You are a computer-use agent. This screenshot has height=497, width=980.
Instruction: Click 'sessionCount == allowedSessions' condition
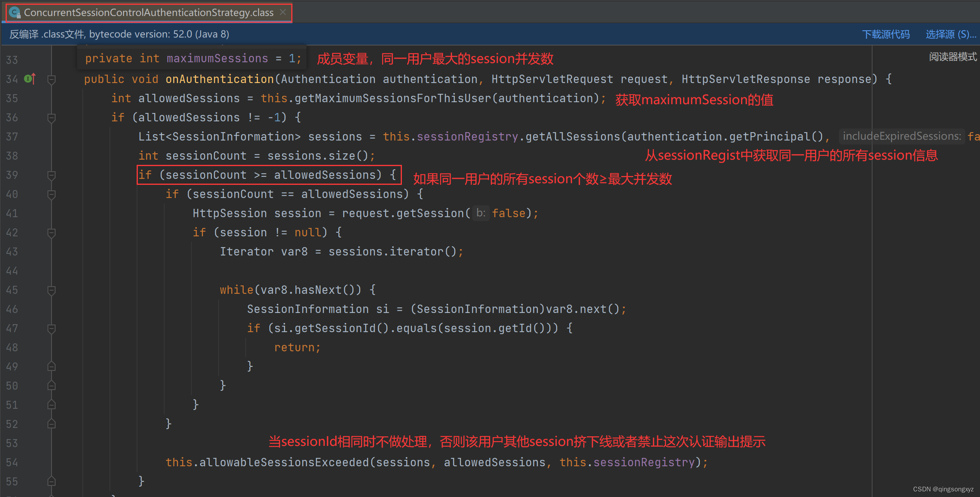[x=298, y=194]
